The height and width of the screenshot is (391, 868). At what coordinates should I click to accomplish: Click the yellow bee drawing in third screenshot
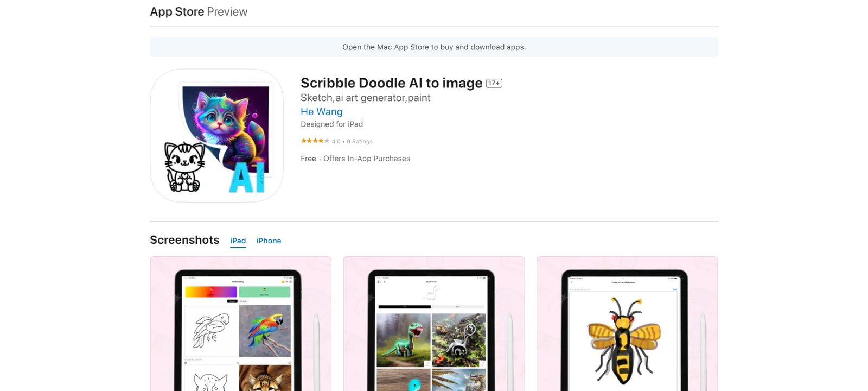[x=624, y=339]
